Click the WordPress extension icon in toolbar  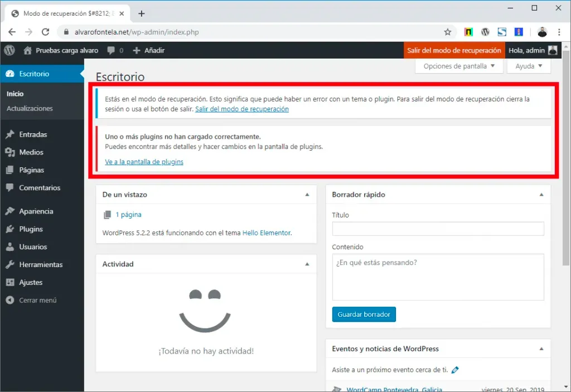click(x=485, y=32)
